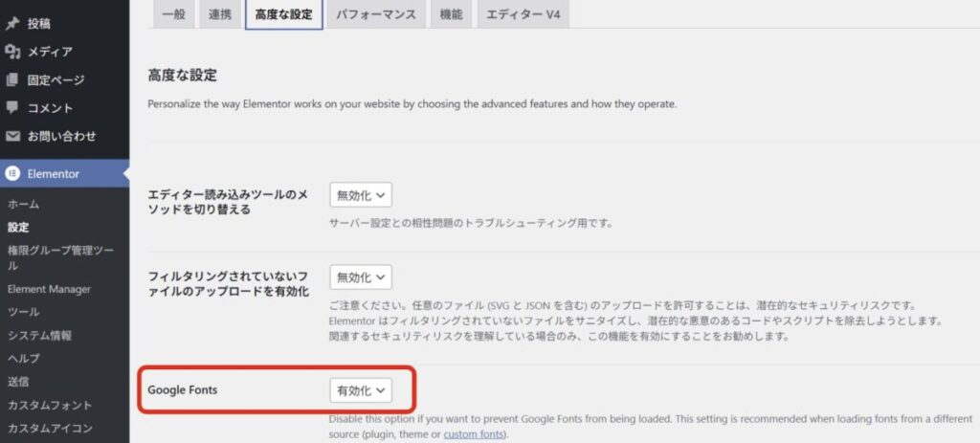980x443 pixels.
Task: Open ホーム in the Elementor submenu
Action: (24, 205)
